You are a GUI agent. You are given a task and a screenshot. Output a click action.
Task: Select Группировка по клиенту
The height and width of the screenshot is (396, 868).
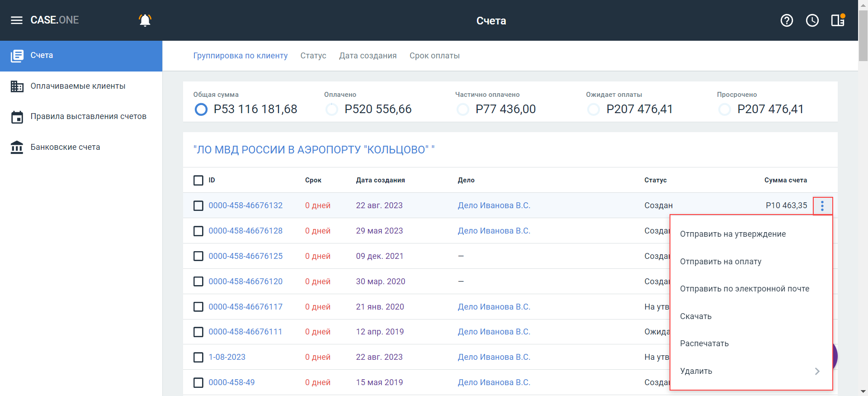point(241,56)
